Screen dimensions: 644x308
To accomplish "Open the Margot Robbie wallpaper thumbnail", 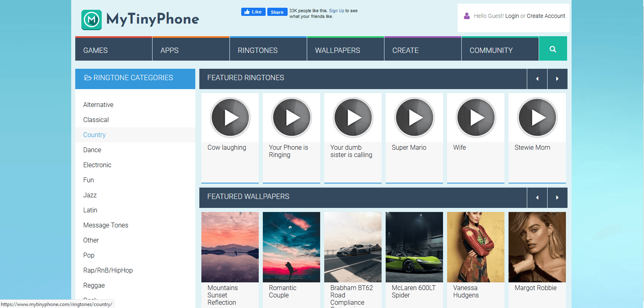I will [537, 247].
